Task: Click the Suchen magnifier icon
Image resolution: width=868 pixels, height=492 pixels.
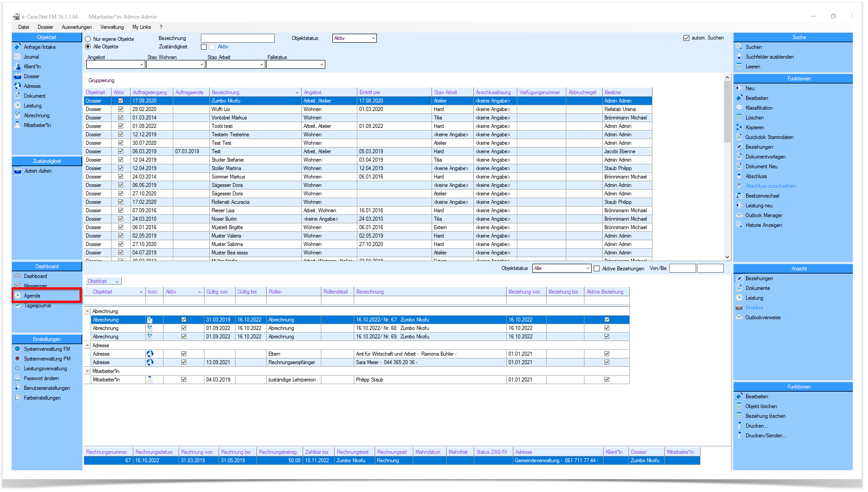Action: tap(739, 47)
